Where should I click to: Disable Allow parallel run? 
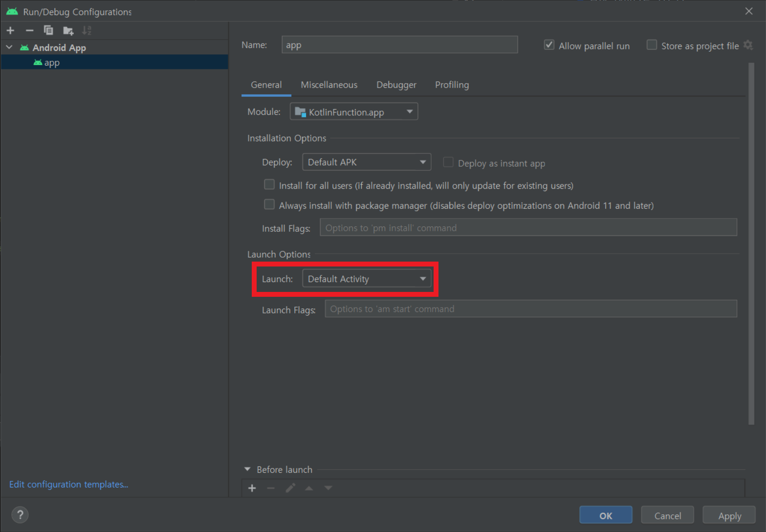tap(549, 44)
